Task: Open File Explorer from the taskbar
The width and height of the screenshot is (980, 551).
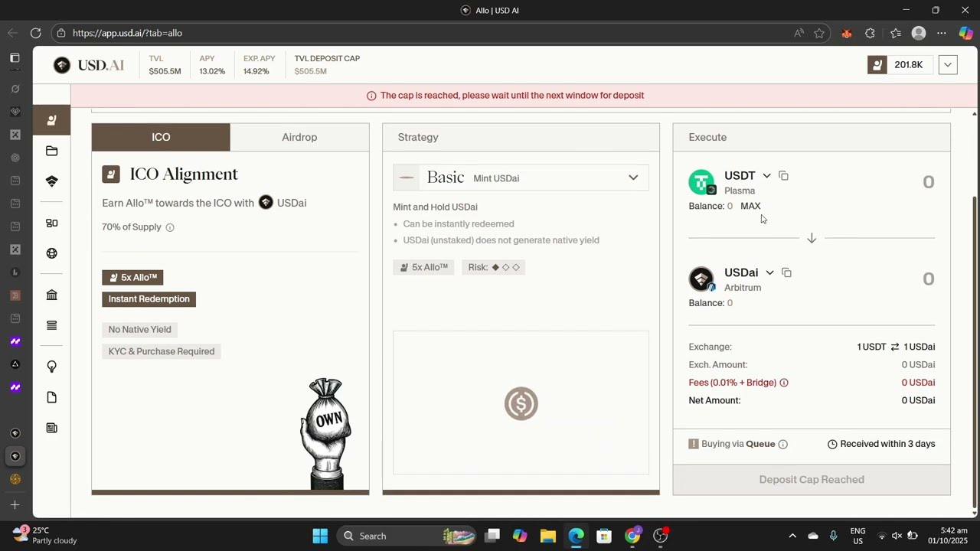Action: [547, 536]
